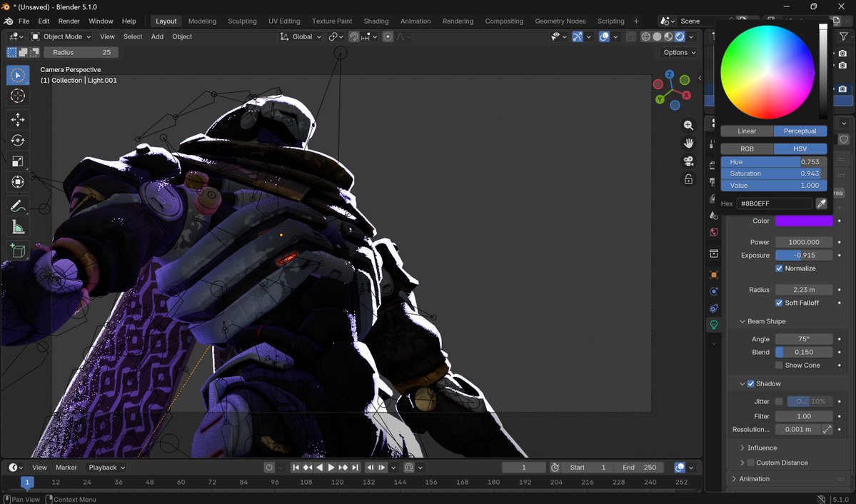Open the viewport shading options arrow
Screen dimensions: 856x504
click(691, 36)
